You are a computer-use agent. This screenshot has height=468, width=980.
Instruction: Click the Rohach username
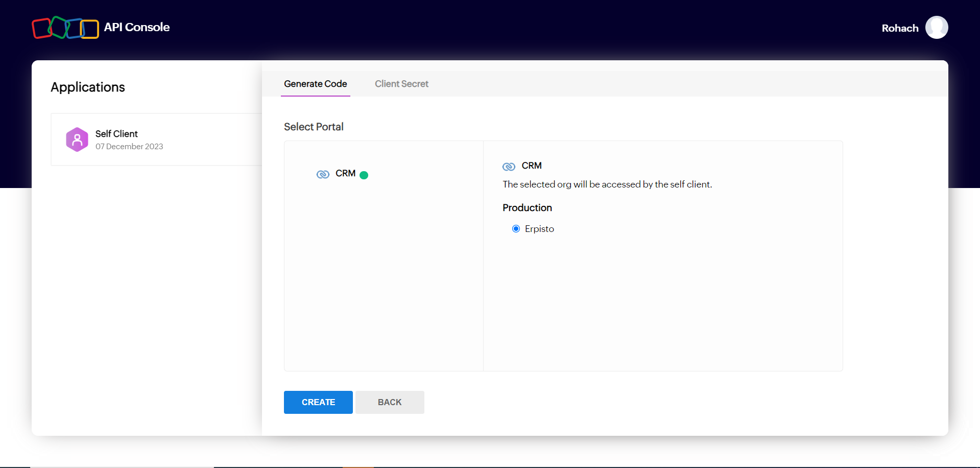pyautogui.click(x=900, y=28)
